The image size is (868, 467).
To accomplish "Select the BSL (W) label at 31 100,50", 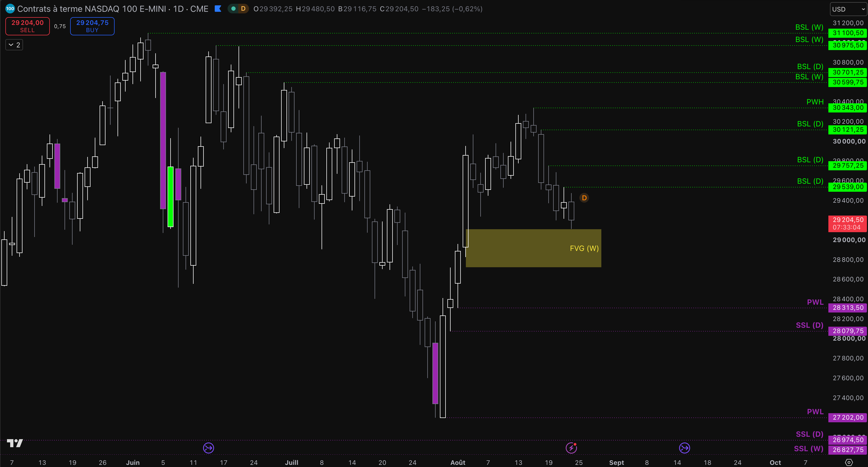I will point(809,27).
